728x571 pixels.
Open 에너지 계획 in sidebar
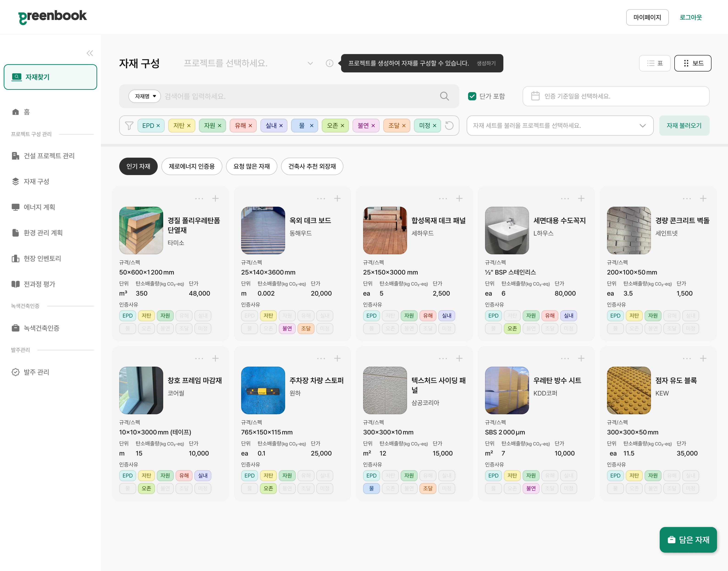(39, 207)
